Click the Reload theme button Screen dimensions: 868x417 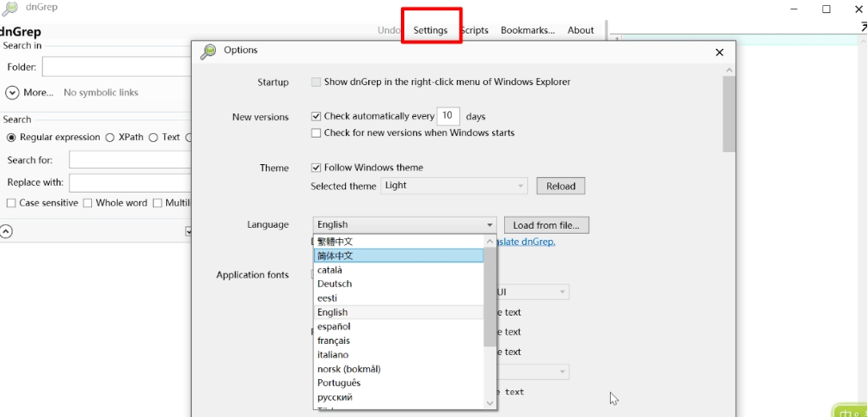(x=560, y=186)
